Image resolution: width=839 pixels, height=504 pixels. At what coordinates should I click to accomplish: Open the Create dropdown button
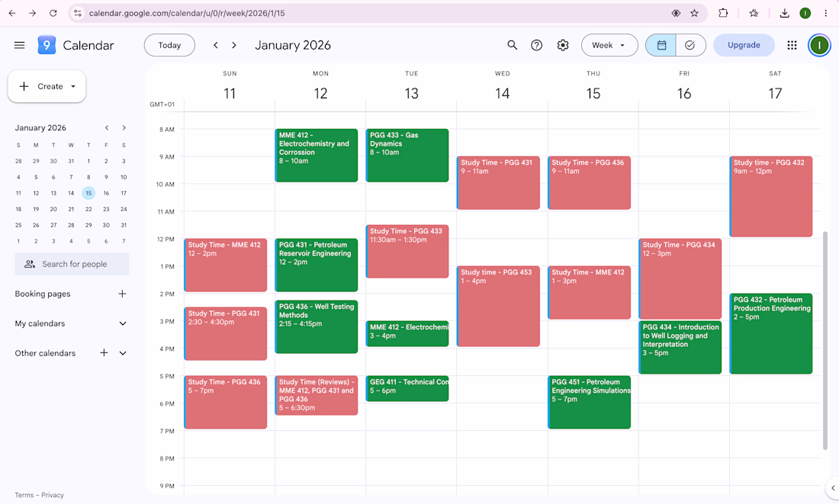(47, 86)
